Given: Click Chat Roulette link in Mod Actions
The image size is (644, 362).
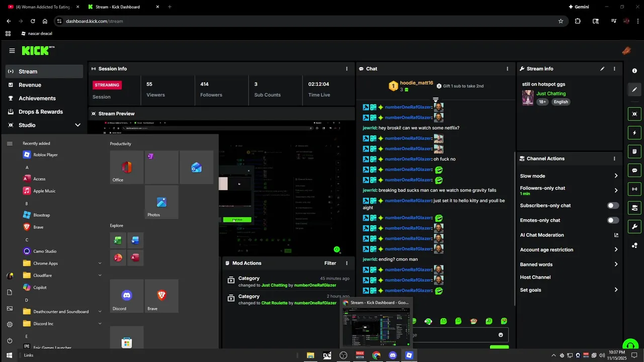Looking at the screenshot, I should pyautogui.click(x=275, y=303).
